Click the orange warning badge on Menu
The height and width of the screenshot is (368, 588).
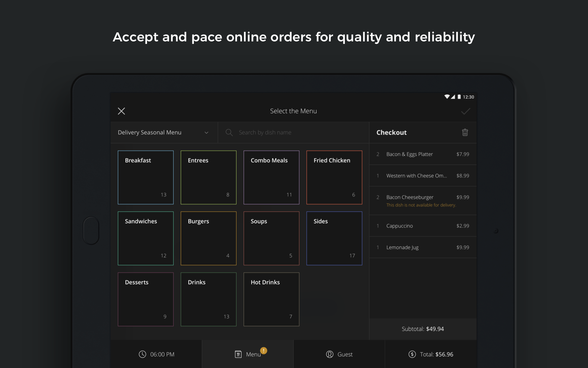pyautogui.click(x=263, y=351)
